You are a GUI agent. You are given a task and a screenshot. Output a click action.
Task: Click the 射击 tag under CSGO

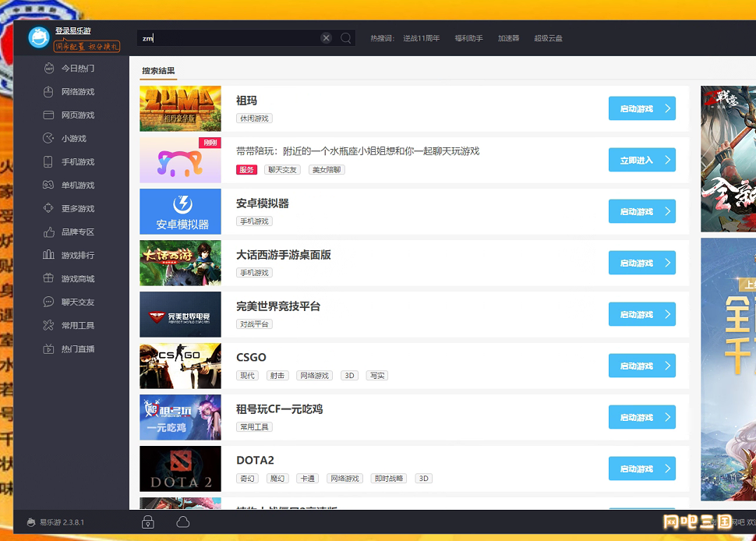(277, 376)
